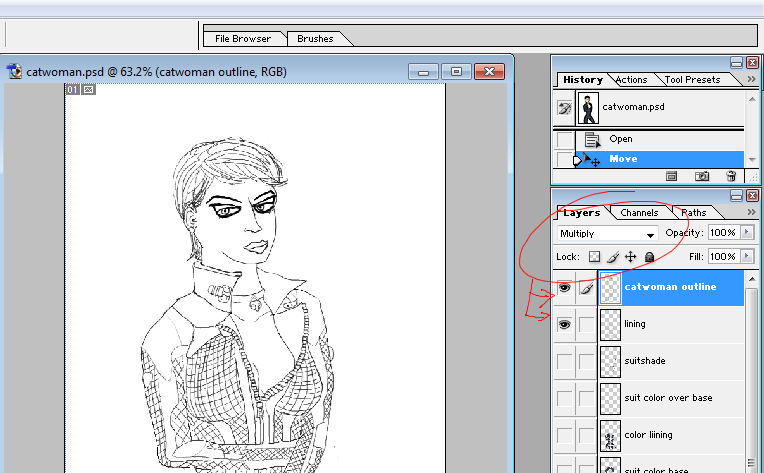Click the color liining layer thumbnail
This screenshot has height=473, width=764.
[x=610, y=435]
